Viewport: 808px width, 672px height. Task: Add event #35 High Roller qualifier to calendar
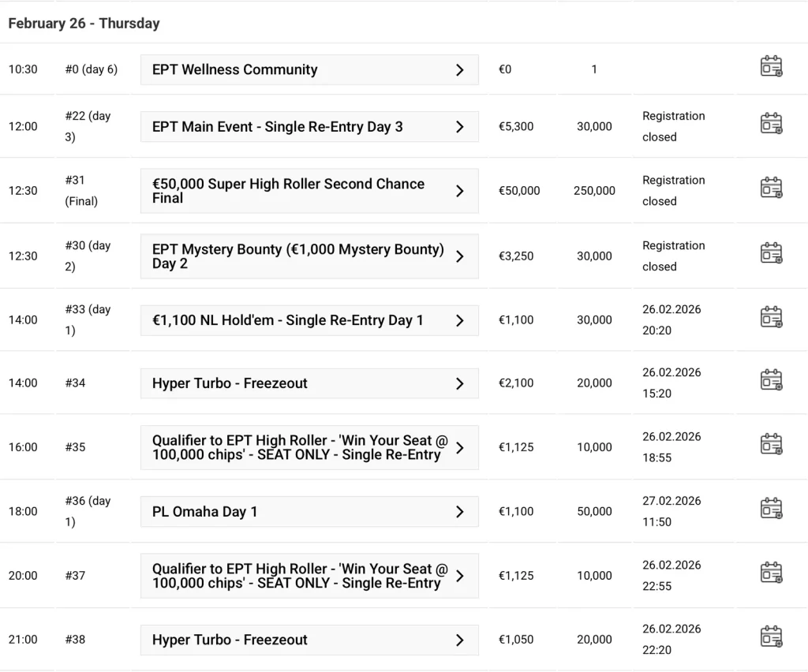point(772,444)
